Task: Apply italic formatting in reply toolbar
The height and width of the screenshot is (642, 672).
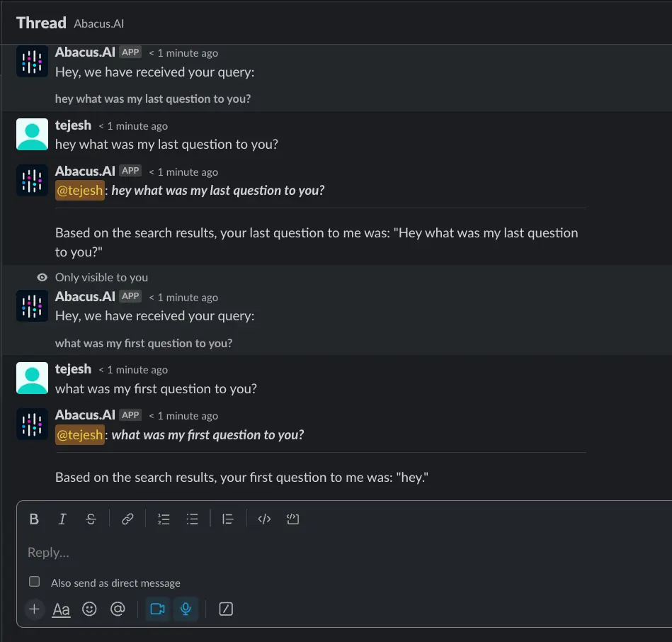Action: [x=62, y=519]
